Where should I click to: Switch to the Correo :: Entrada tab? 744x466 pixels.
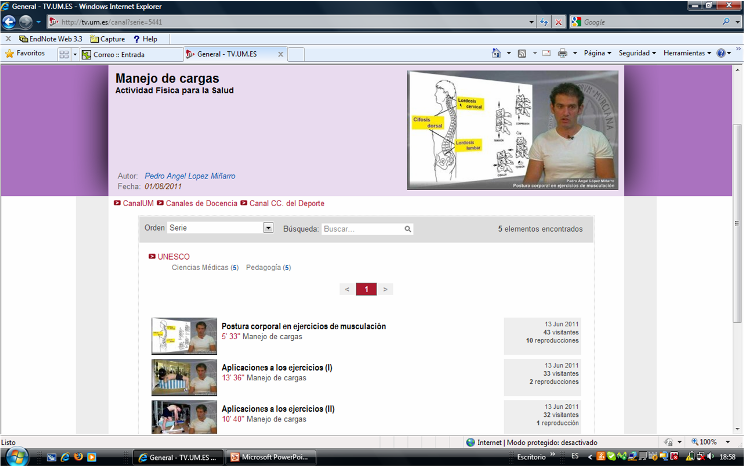(x=131, y=55)
